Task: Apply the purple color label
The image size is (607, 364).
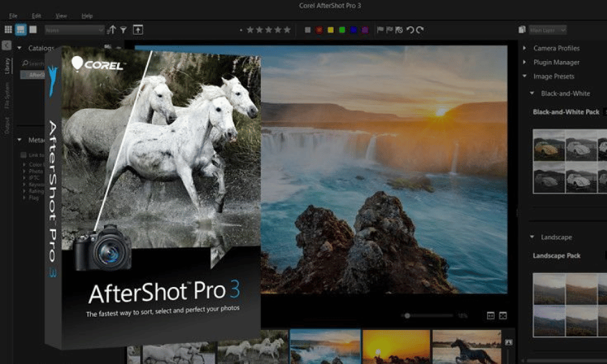Action: [365, 30]
